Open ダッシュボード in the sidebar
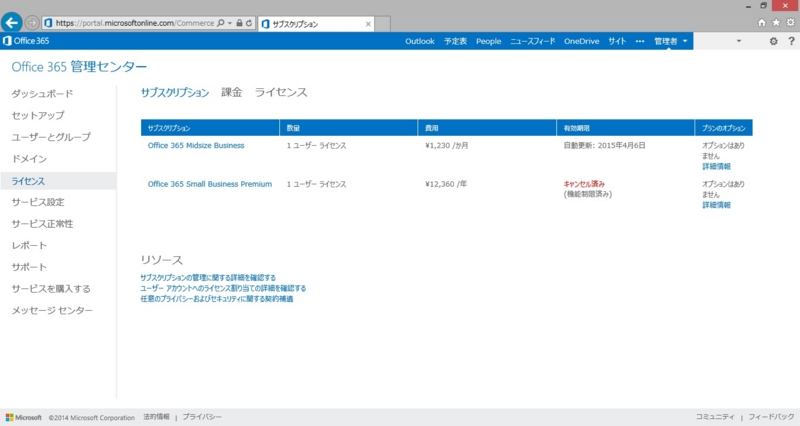The width and height of the screenshot is (800, 426). point(42,93)
